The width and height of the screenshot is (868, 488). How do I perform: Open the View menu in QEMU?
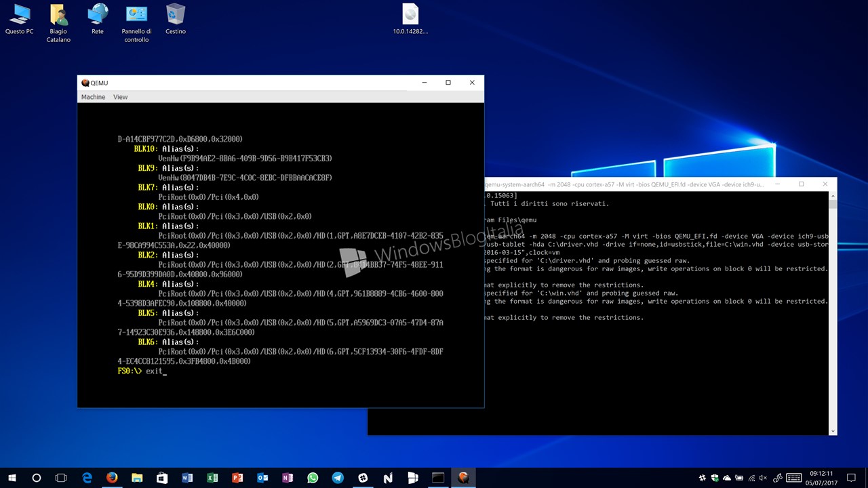click(x=120, y=97)
